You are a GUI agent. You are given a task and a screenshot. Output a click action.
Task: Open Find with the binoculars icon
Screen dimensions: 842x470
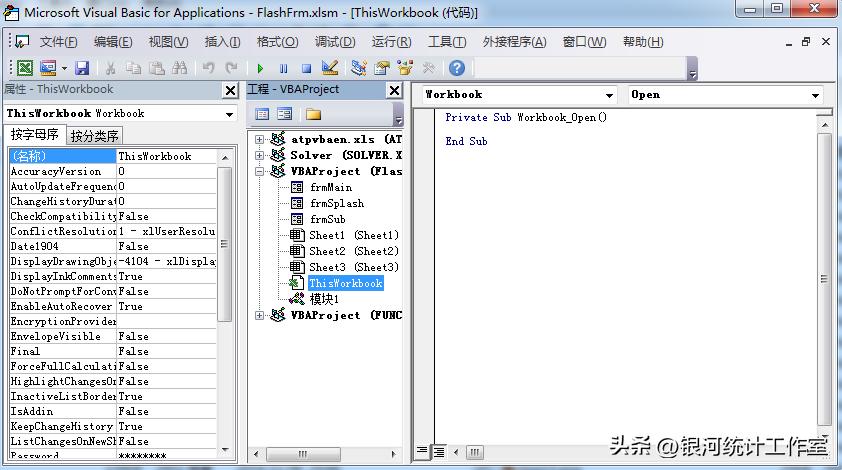pos(179,68)
